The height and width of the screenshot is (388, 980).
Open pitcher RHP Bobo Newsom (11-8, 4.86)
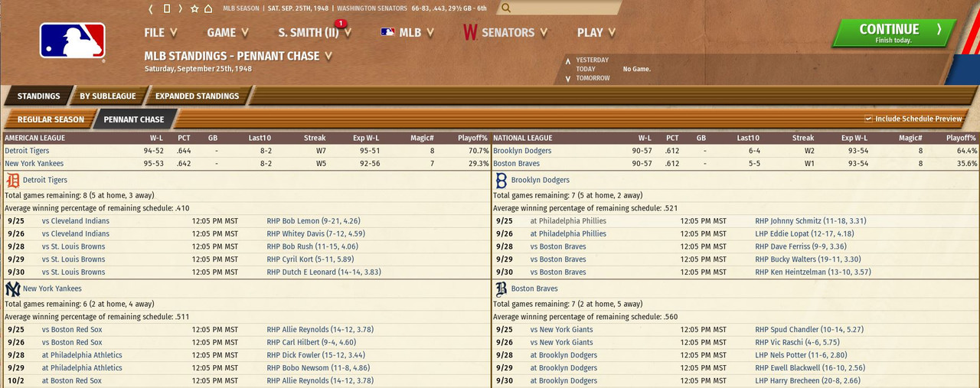pyautogui.click(x=318, y=368)
